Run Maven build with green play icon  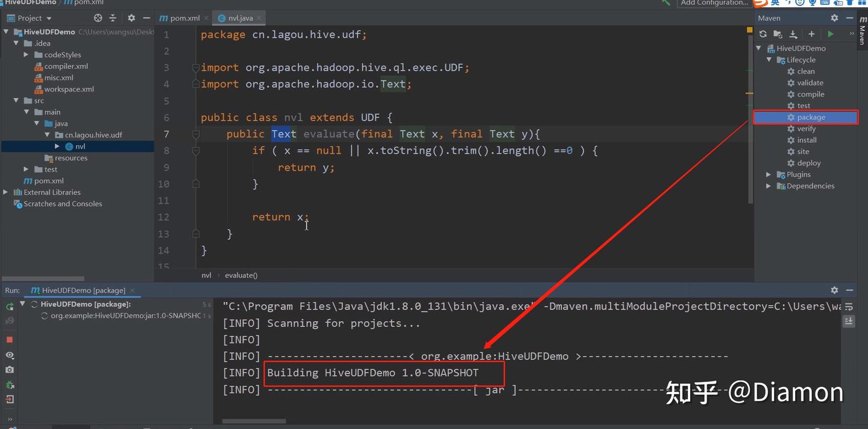pyautogui.click(x=831, y=34)
